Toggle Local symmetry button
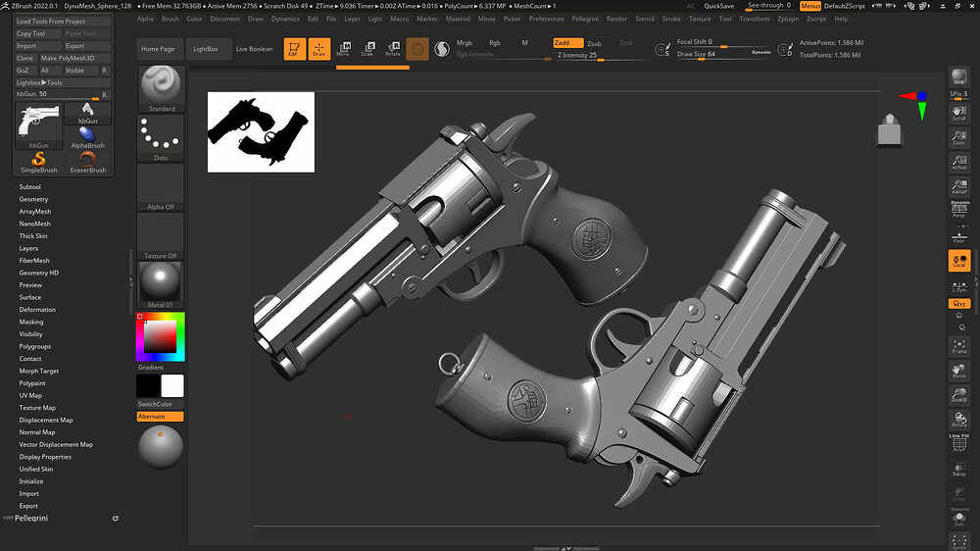The width and height of the screenshot is (980, 551). (x=958, y=261)
